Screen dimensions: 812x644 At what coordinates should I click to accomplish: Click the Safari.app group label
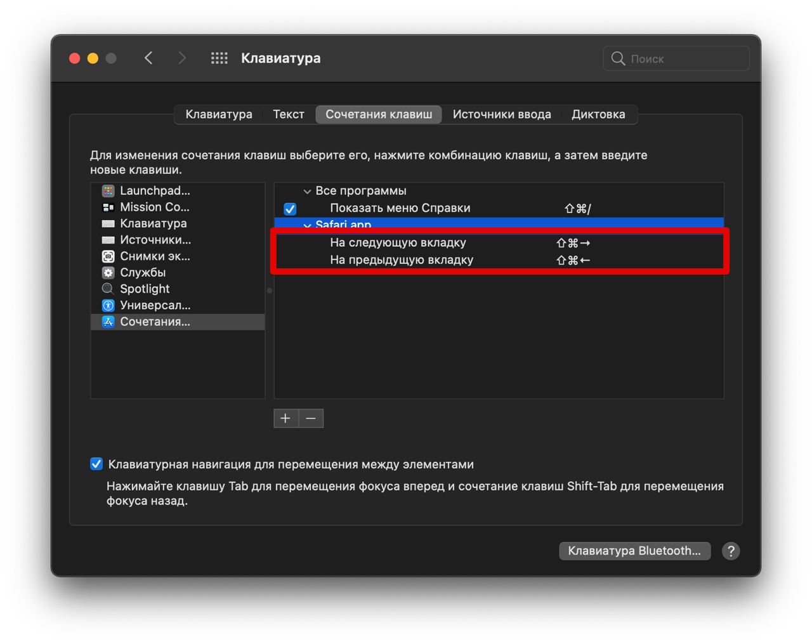[343, 224]
